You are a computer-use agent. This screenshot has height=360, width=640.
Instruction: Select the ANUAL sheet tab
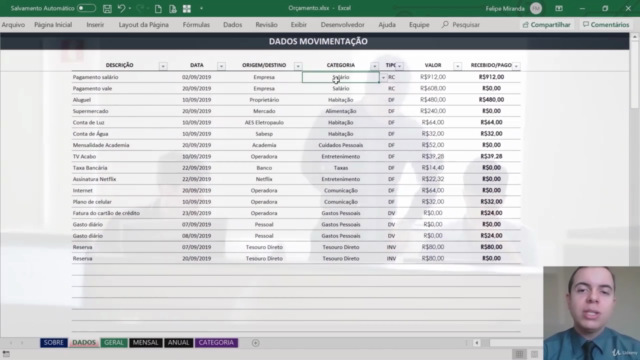(178, 342)
